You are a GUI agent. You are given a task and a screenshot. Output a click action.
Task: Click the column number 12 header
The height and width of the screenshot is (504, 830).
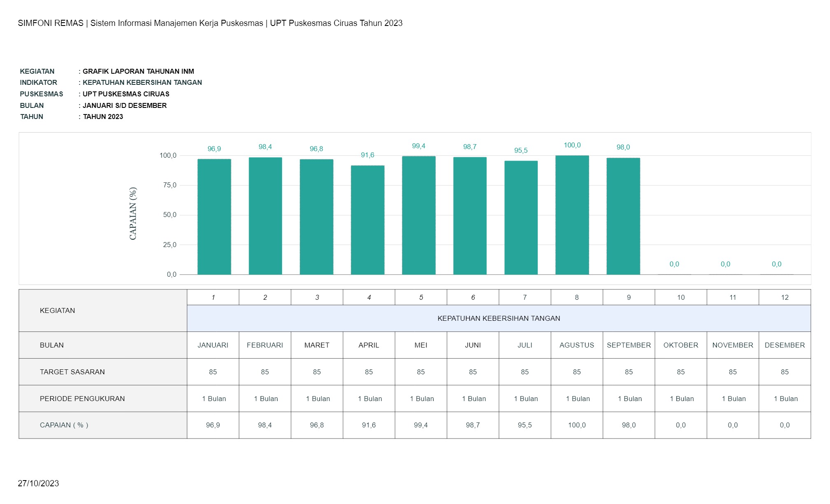tap(784, 297)
